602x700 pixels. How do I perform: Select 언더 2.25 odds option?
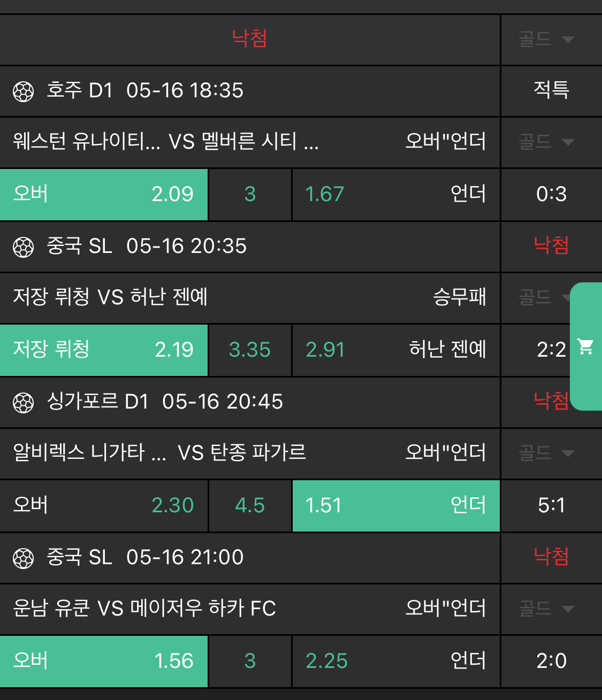coord(396,661)
